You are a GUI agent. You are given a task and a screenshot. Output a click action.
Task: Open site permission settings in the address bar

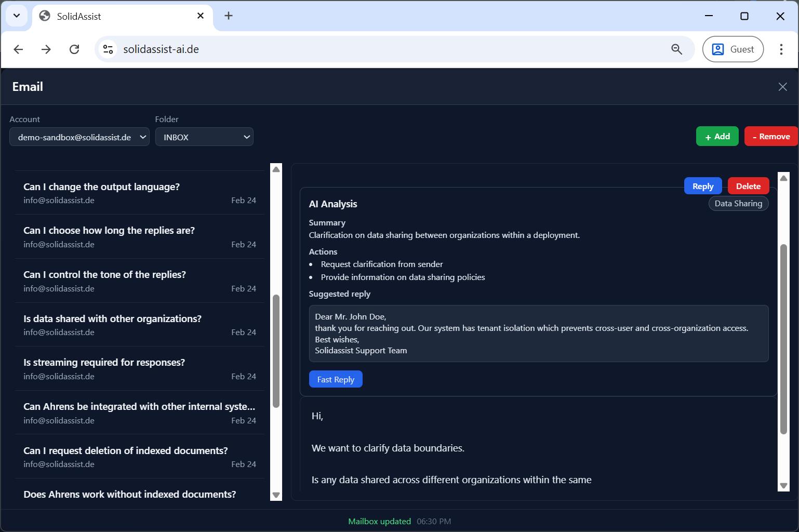click(108, 49)
